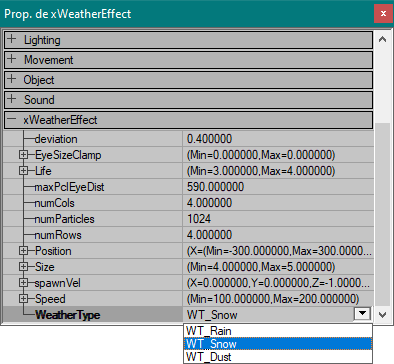Click the Speed property label
Viewport: 394px width, 364px height.
point(50,299)
